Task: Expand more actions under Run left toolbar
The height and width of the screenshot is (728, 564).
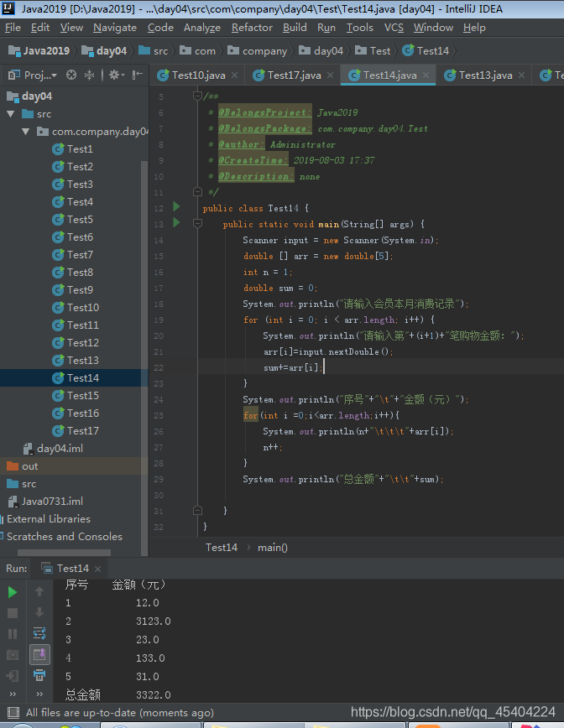Action: pyautogui.click(x=13, y=694)
